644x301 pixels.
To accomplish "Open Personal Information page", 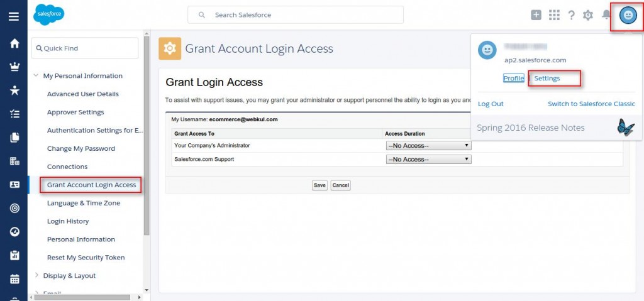I will pos(81,239).
